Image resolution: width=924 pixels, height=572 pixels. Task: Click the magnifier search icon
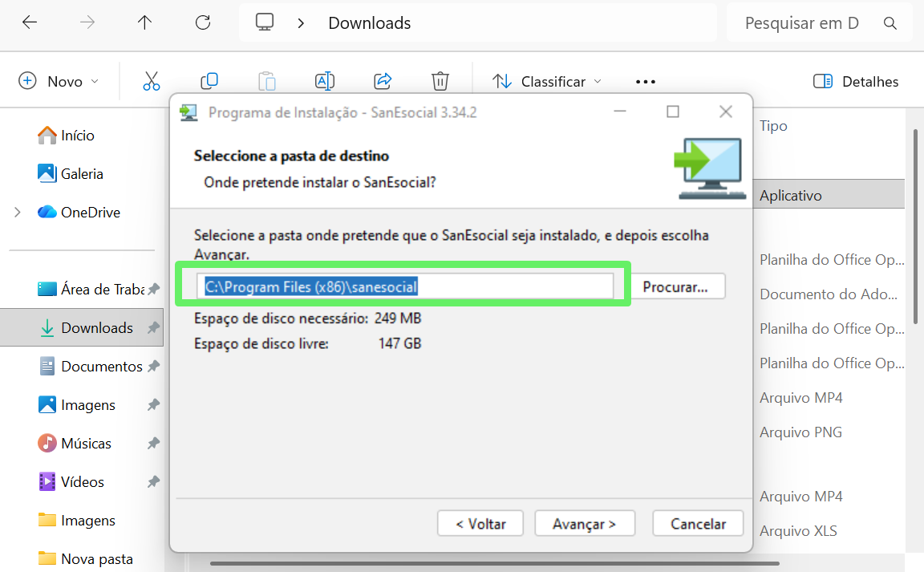click(890, 23)
